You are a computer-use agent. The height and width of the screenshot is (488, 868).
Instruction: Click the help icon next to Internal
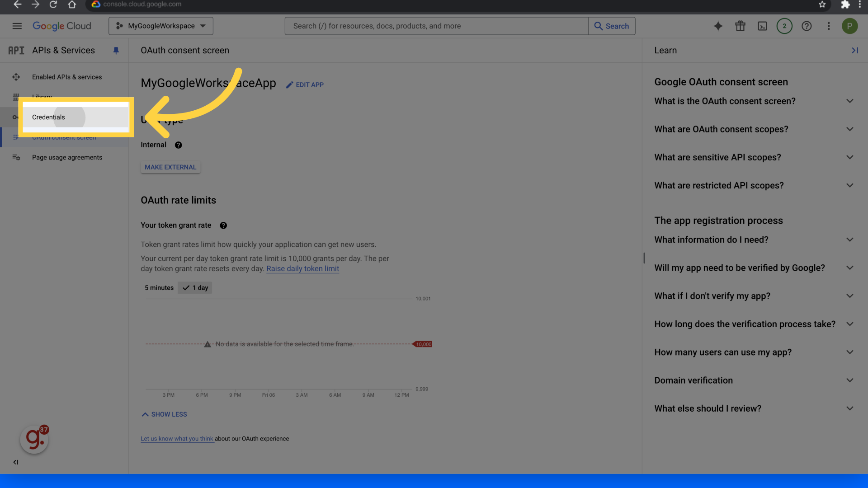coord(178,145)
